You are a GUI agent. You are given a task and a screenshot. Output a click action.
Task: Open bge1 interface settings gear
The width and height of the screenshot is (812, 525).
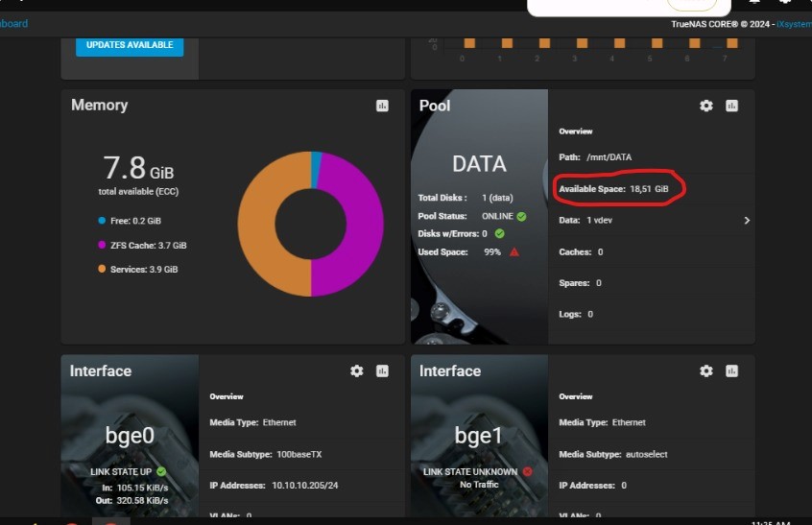point(706,370)
